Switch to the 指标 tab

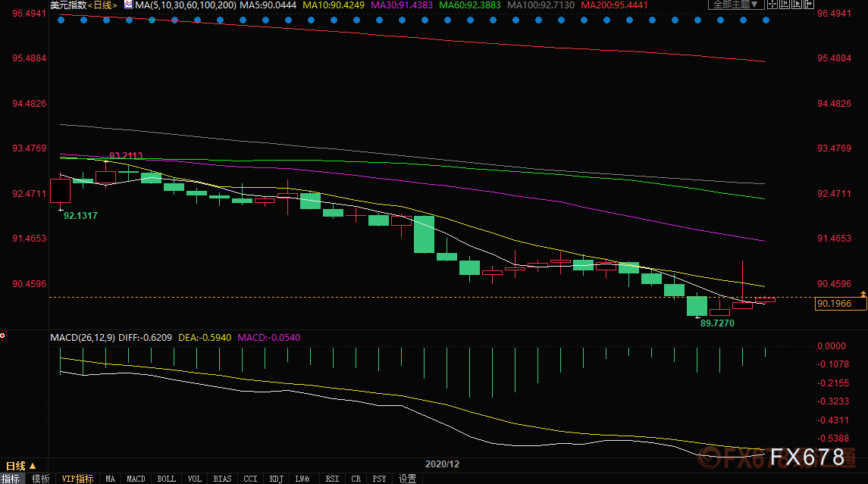pos(11,479)
